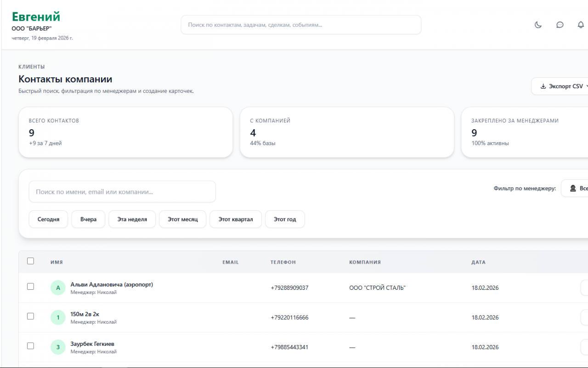The image size is (588, 368).
Task: Click the download icon in Экспорт CSV
Action: (x=543, y=86)
